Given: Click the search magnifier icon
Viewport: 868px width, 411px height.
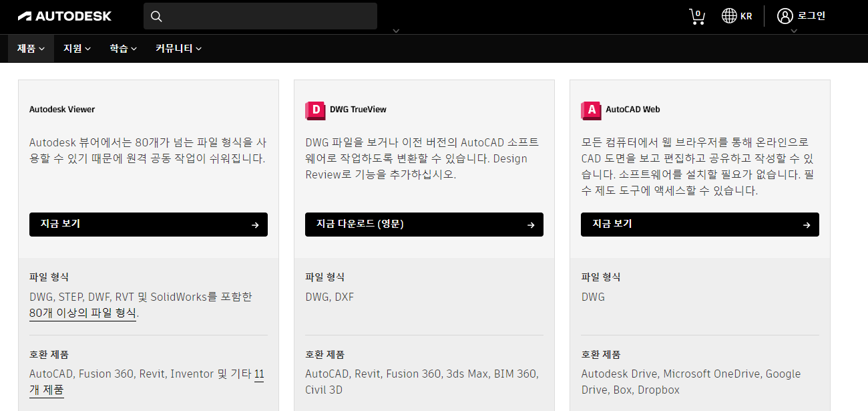Looking at the screenshot, I should tap(156, 15).
